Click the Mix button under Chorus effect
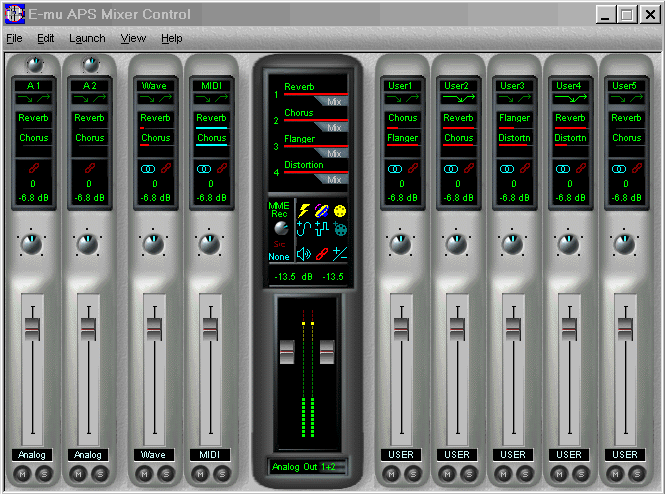The height and width of the screenshot is (494, 665). [332, 127]
